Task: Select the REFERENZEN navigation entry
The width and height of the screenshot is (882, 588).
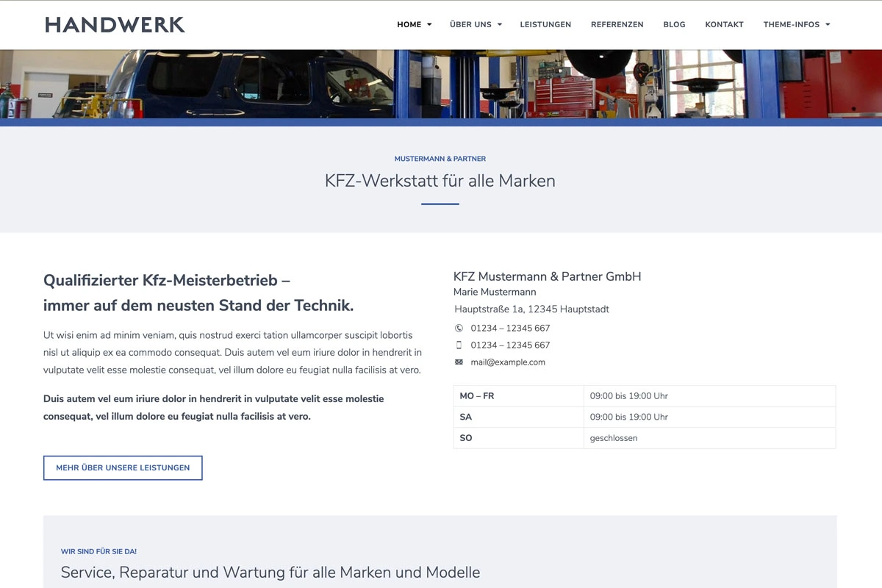Action: coord(617,24)
